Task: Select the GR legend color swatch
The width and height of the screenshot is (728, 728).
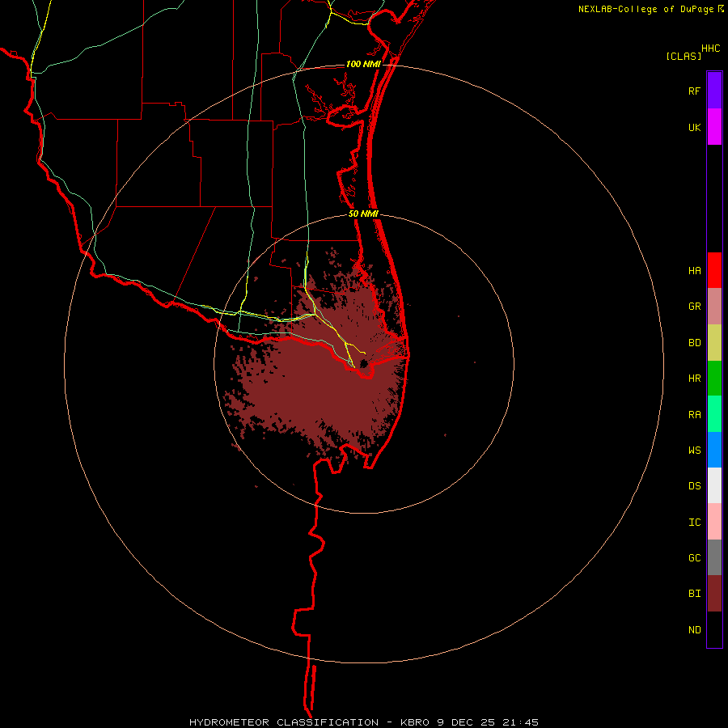Action: (x=714, y=307)
